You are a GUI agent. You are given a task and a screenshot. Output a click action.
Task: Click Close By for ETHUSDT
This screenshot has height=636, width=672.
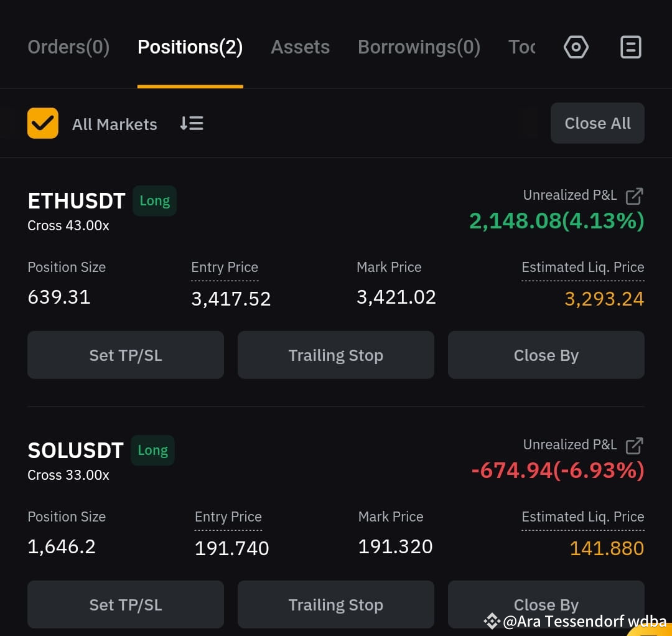[546, 355]
